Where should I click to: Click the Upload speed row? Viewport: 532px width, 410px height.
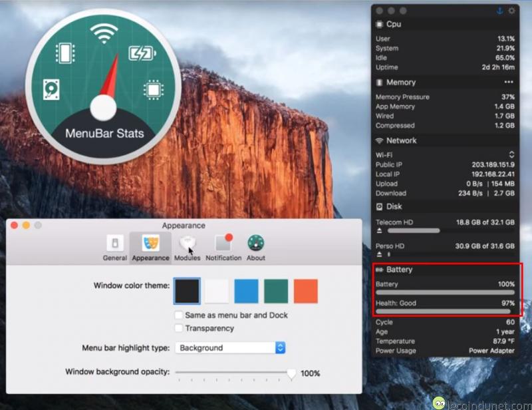pyautogui.click(x=445, y=184)
